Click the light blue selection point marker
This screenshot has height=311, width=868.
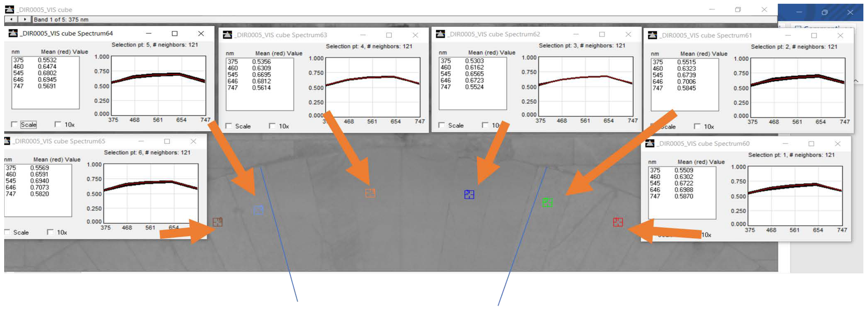click(x=258, y=210)
